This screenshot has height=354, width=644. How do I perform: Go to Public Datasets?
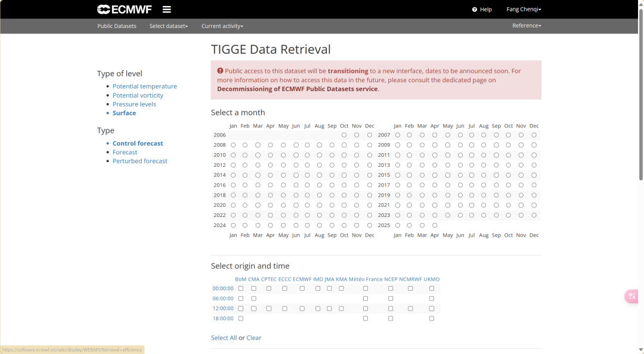click(x=117, y=26)
